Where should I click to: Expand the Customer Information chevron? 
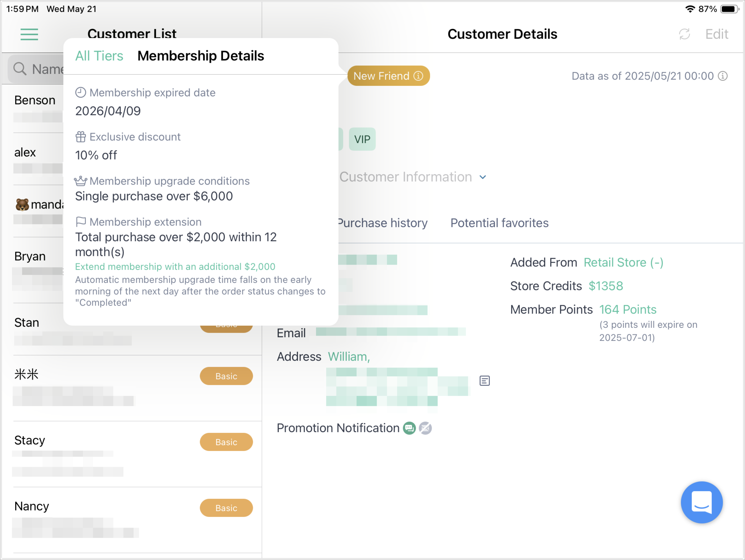click(483, 177)
